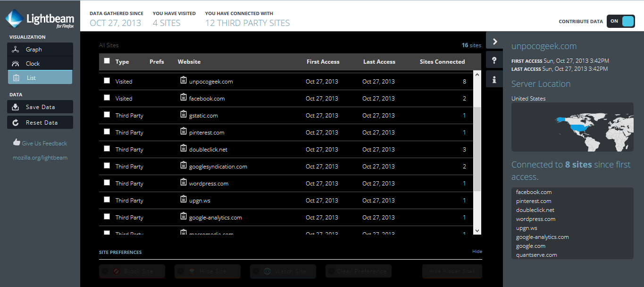This screenshot has width=644, height=287.
Task: Click the clipboard icon beside wordpress.com row
Action: [x=184, y=183]
